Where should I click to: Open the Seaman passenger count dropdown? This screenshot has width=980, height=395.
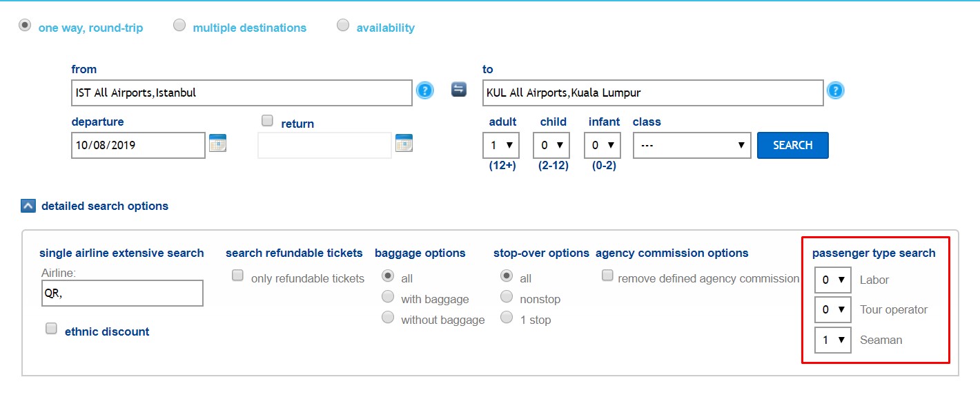(x=833, y=340)
